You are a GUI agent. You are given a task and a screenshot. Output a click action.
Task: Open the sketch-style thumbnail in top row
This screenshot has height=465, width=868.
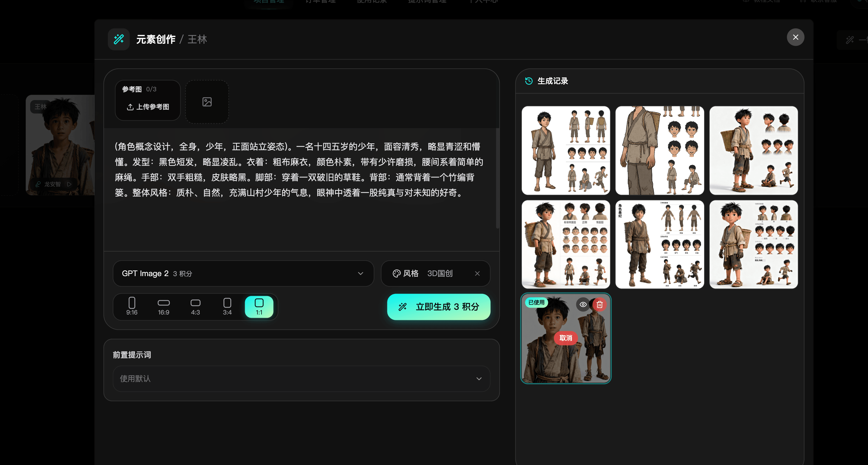tap(659, 150)
